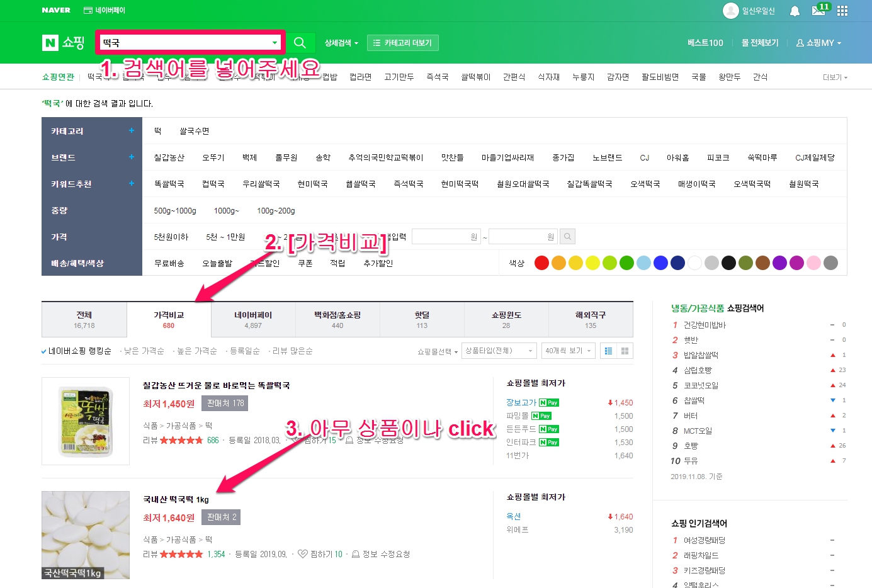The width and height of the screenshot is (872, 588).
Task: Toggle 무료배송 filter
Action: 169,263
